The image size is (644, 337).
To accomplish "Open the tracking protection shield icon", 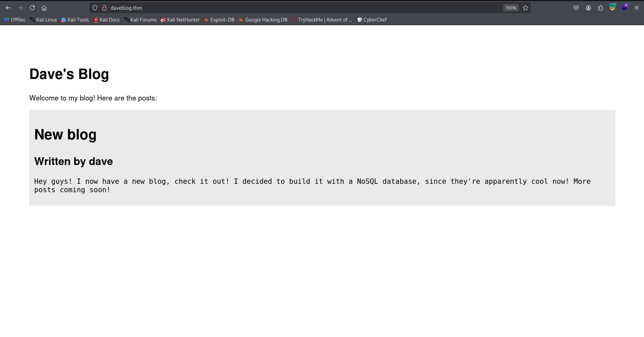I will pos(95,8).
